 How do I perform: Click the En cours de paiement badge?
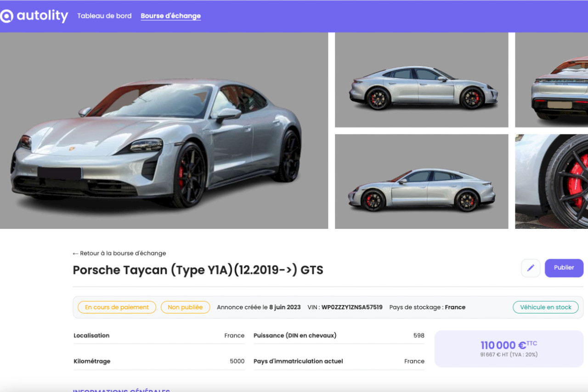pyautogui.click(x=117, y=307)
